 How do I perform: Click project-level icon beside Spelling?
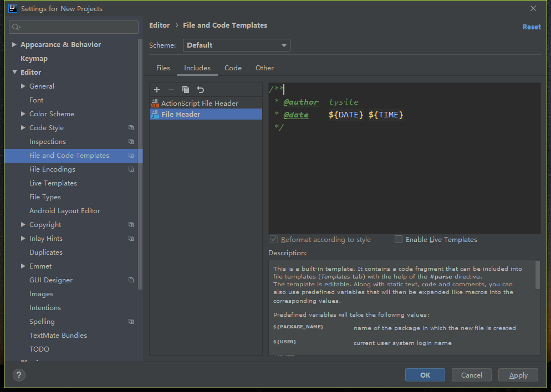click(x=131, y=322)
